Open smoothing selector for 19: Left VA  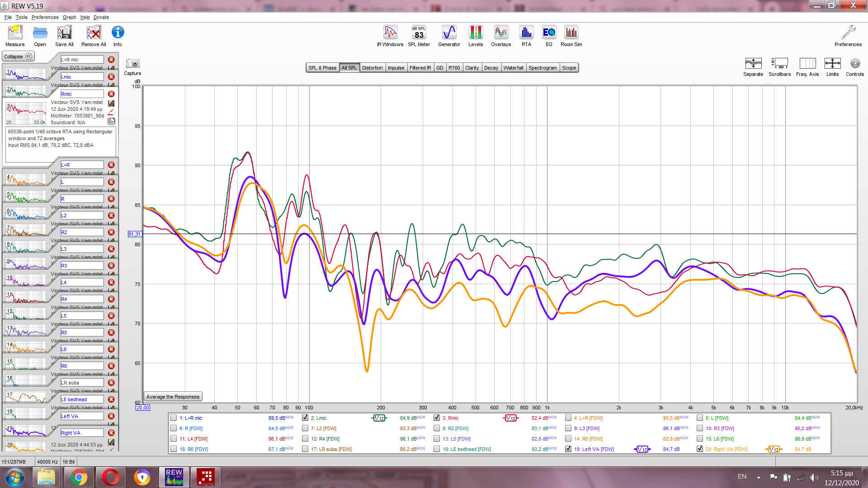(642, 449)
